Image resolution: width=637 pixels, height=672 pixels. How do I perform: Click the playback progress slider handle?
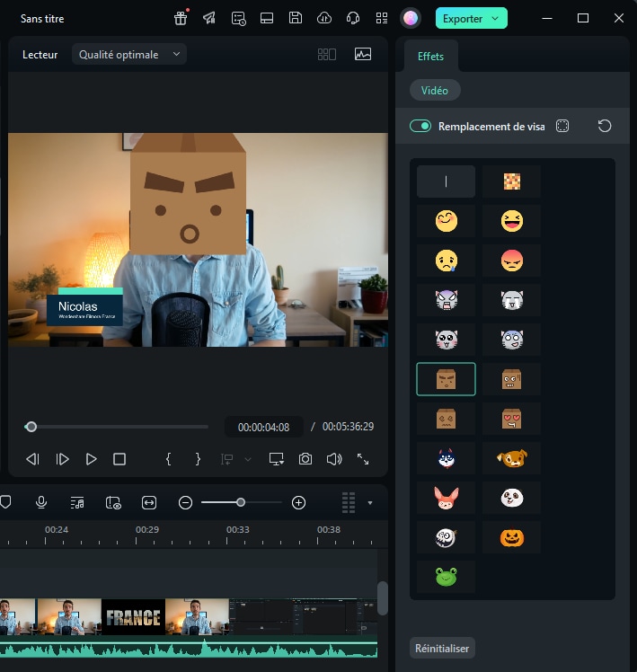click(x=31, y=427)
